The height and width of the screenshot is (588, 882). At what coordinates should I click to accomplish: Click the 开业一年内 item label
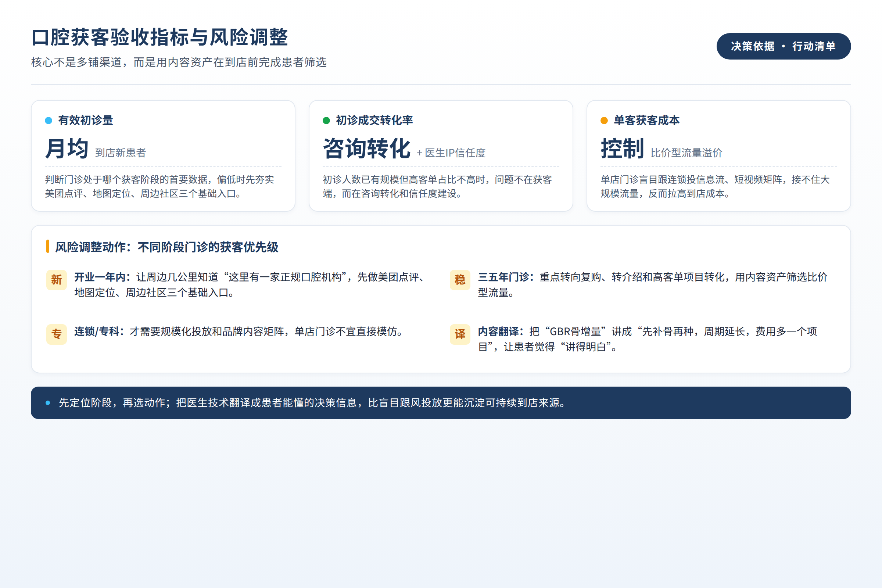coord(103,277)
